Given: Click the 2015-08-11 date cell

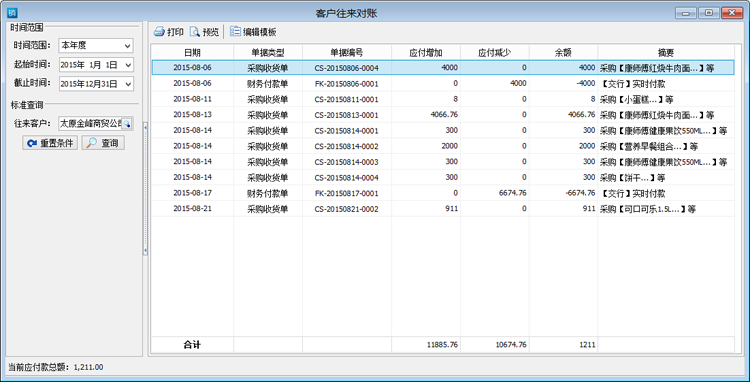Looking at the screenshot, I should pos(192,99).
